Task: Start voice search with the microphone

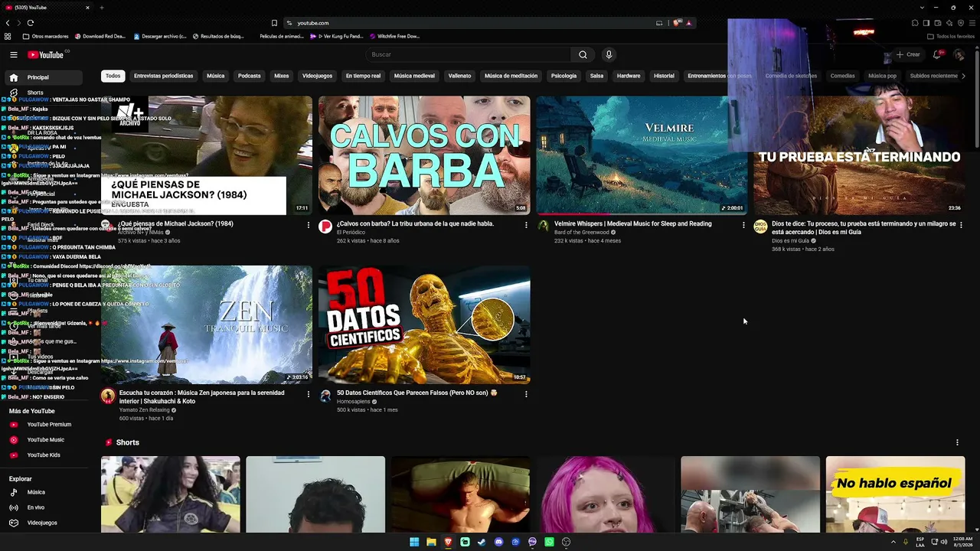Action: pyautogui.click(x=609, y=54)
